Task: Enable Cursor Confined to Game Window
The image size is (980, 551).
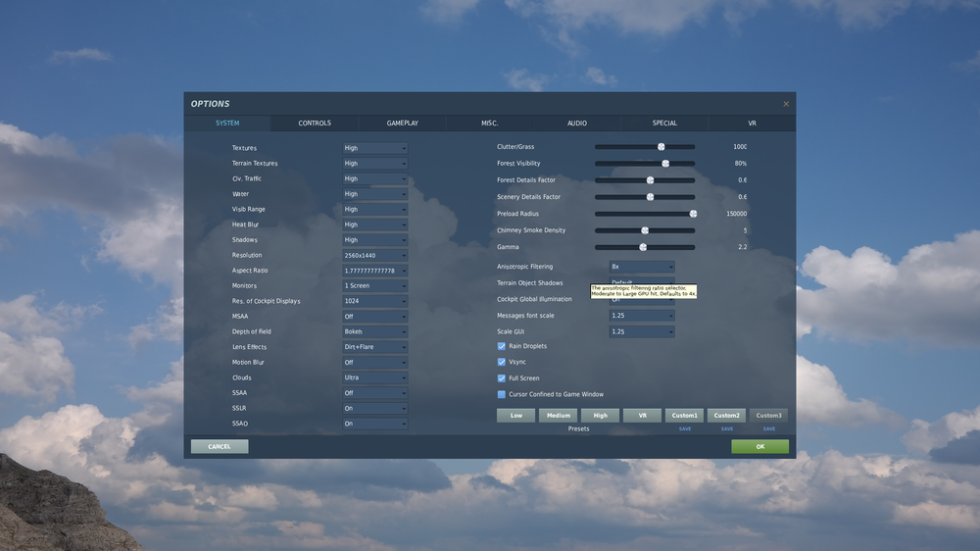Action: point(501,395)
